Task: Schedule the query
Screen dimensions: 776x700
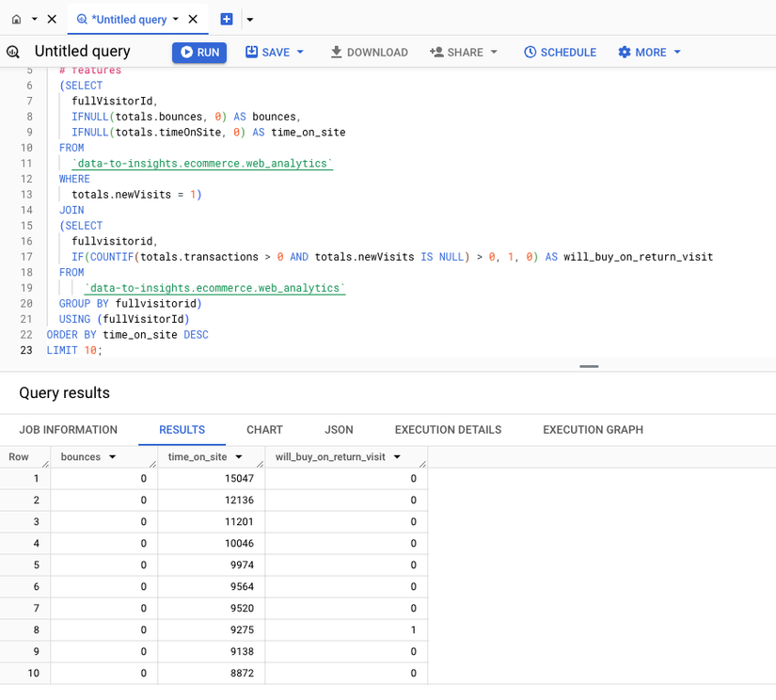Action: 560,53
